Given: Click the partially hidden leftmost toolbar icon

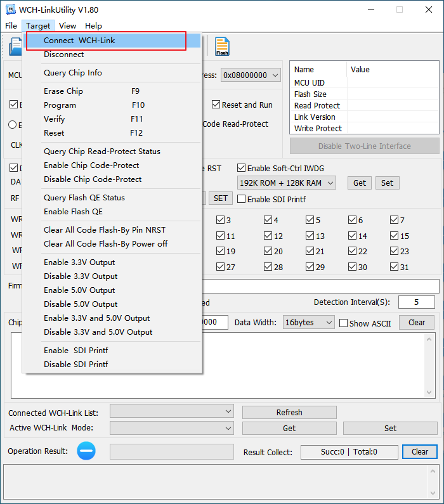Looking at the screenshot, I should [14, 46].
